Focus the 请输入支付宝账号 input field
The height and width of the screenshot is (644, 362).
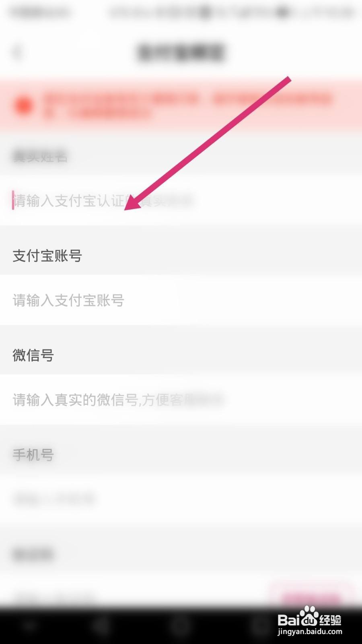tap(181, 300)
